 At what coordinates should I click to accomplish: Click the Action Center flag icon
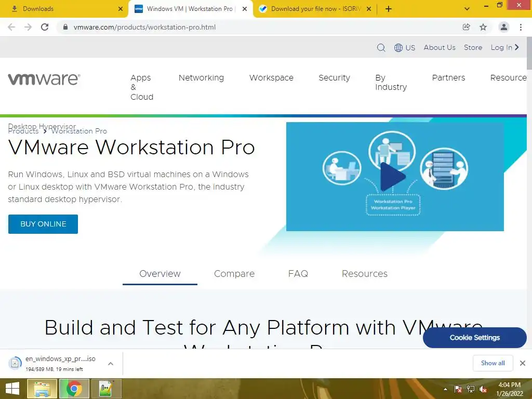coord(458,389)
